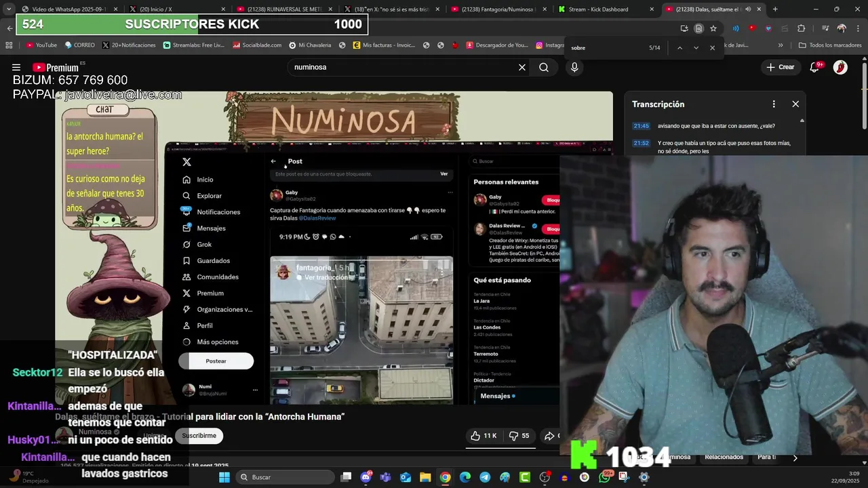This screenshot has width=868, height=488.
Task: Open new browser tab with plus
Action: click(x=775, y=9)
